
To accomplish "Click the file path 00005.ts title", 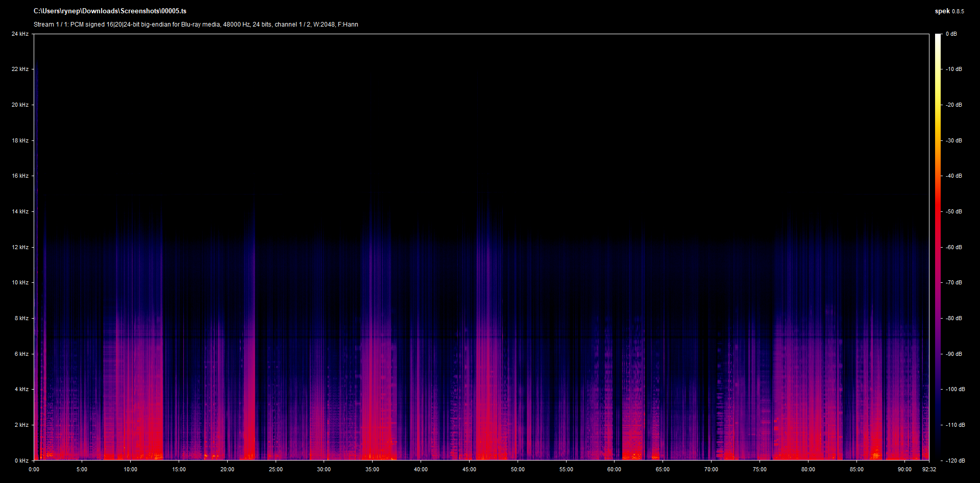I will (110, 11).
